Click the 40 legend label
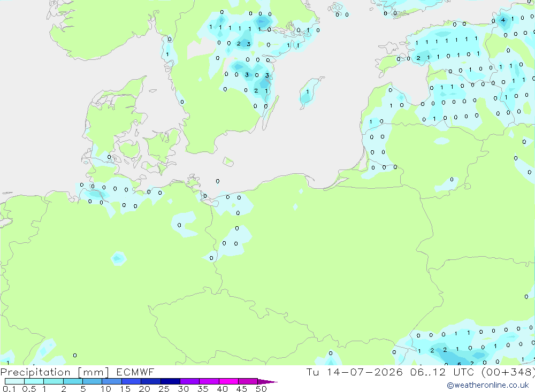The width and height of the screenshot is (535, 392). pyautogui.click(x=222, y=389)
